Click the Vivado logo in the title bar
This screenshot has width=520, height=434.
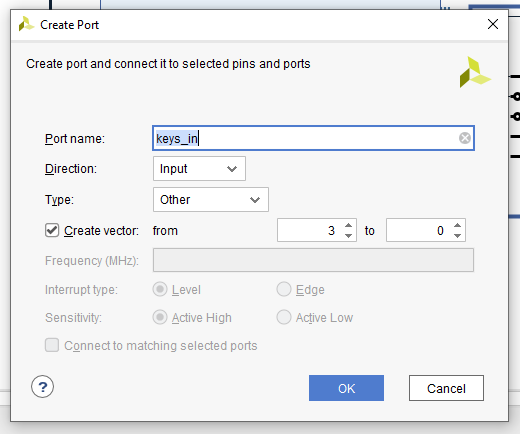(x=26, y=24)
